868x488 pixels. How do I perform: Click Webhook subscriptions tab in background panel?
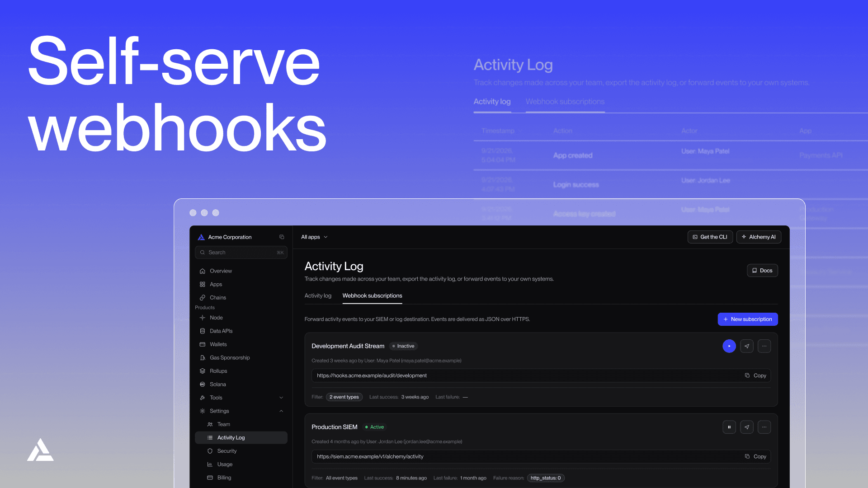point(565,102)
